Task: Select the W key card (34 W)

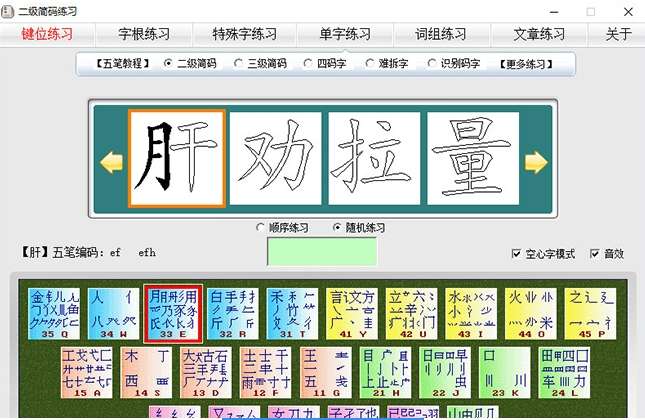Action: point(113,312)
